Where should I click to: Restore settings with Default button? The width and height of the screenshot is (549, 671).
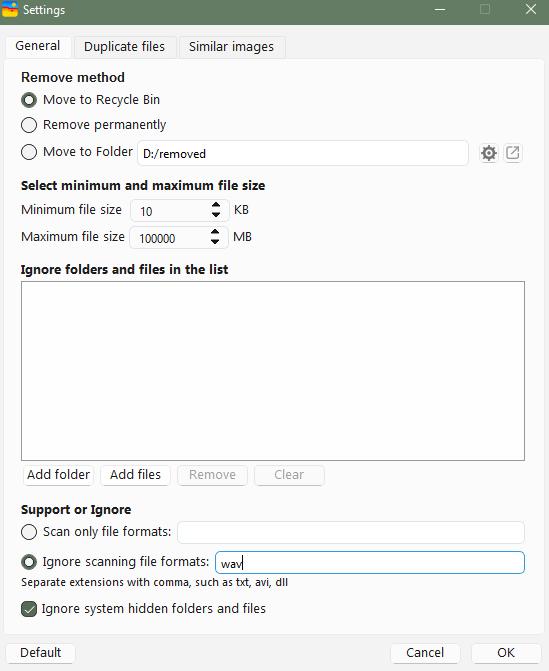(41, 653)
